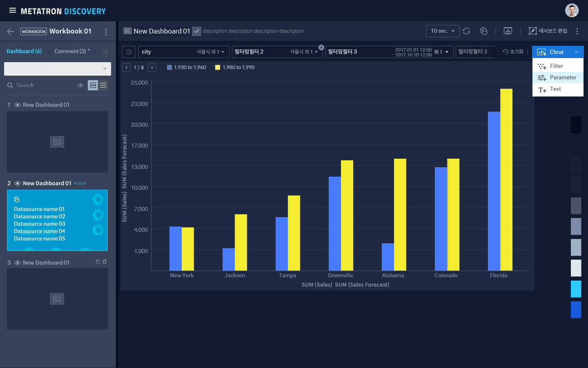Viewport: 588px width, 368px height.
Task: Click the Colorado x-axis label
Action: 446,276
